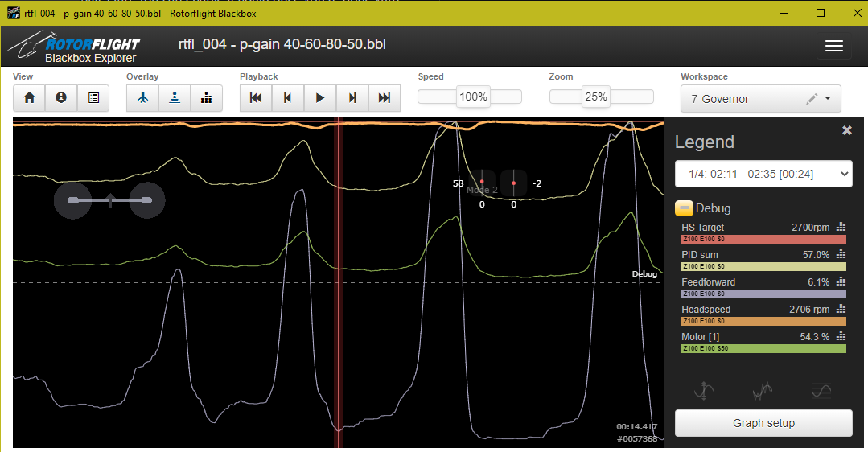Show the field values table icon

point(93,97)
